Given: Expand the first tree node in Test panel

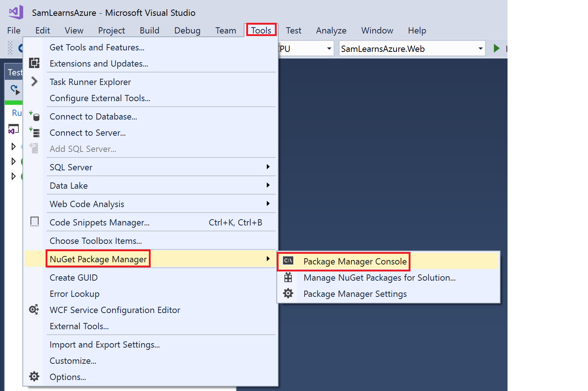Looking at the screenshot, I should 14,146.
